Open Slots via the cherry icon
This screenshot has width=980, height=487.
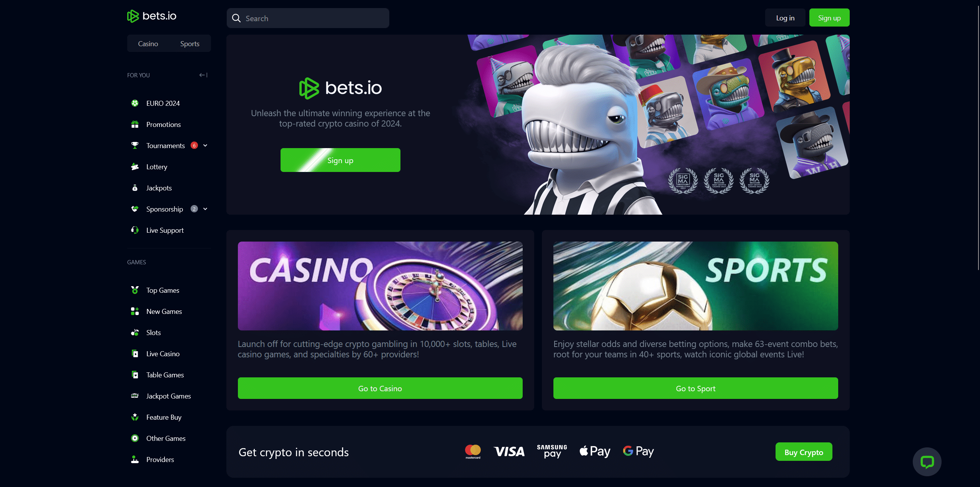click(135, 332)
